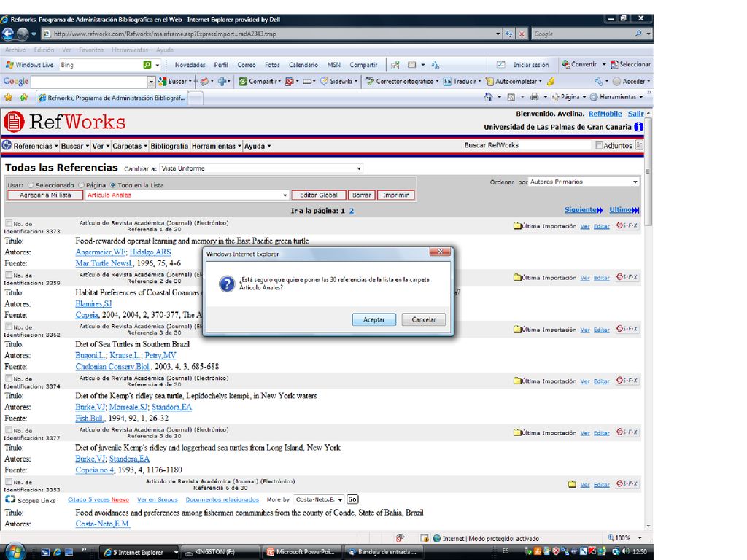The width and height of the screenshot is (747, 560).
Task: Open the Favorites Center star icon
Action: [x=8, y=97]
